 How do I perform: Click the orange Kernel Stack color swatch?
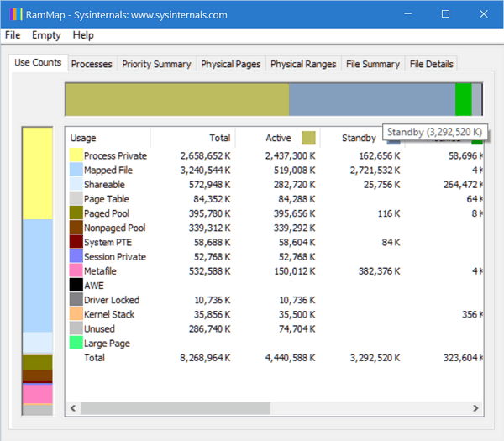76,314
